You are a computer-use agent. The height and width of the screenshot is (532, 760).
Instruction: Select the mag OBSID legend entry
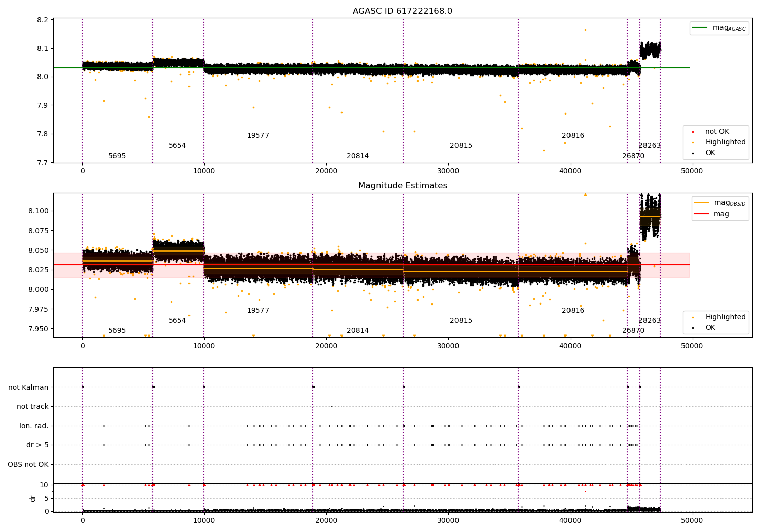720,203
